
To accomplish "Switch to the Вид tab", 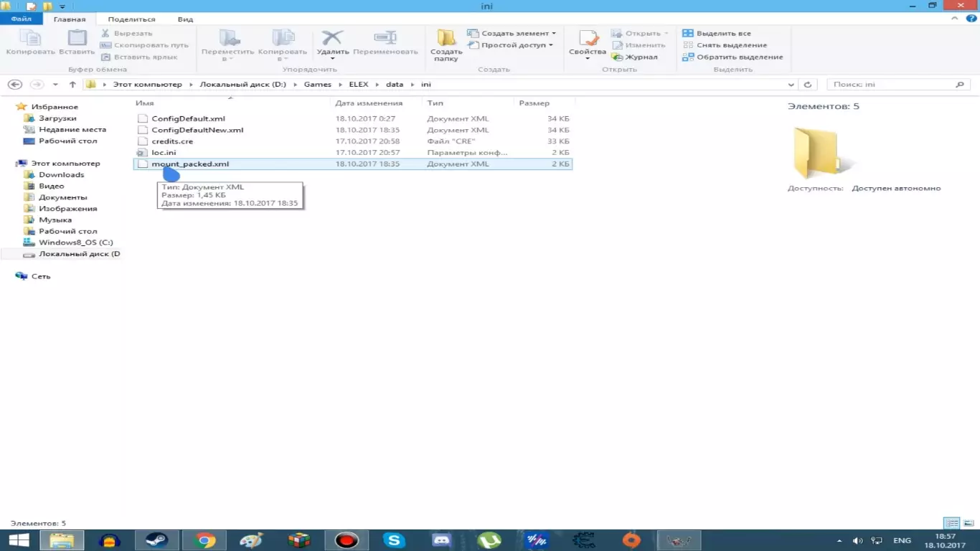I will click(185, 19).
